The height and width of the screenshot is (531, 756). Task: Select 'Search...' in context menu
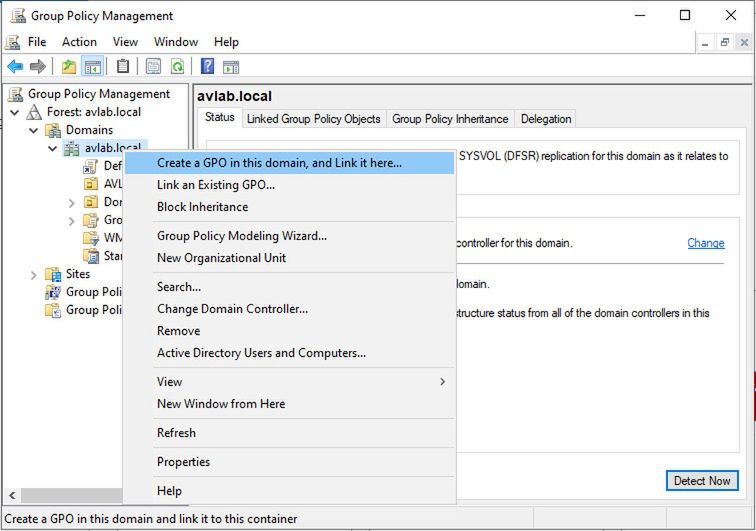coord(289,287)
